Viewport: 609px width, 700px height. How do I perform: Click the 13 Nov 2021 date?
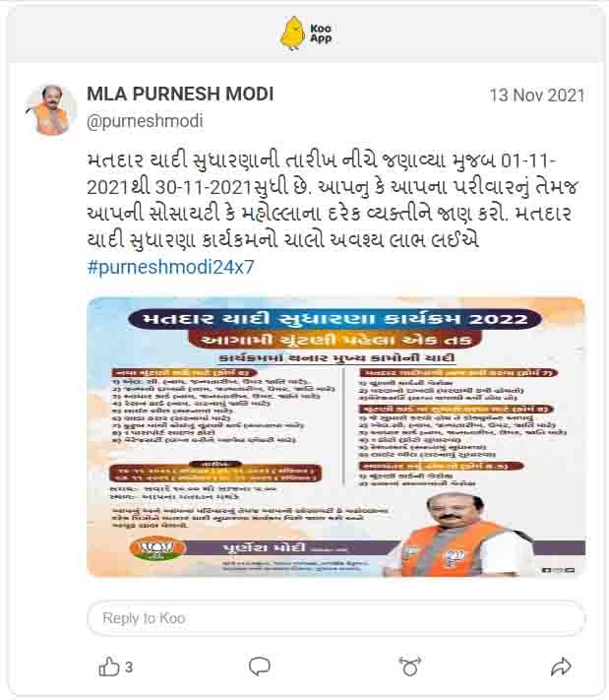click(x=537, y=95)
